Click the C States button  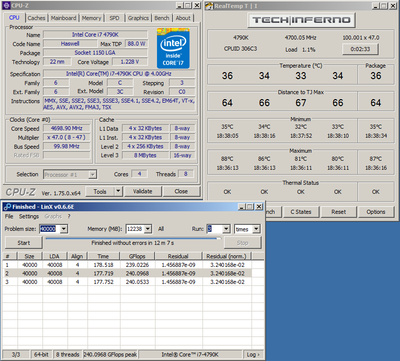[x=301, y=212]
